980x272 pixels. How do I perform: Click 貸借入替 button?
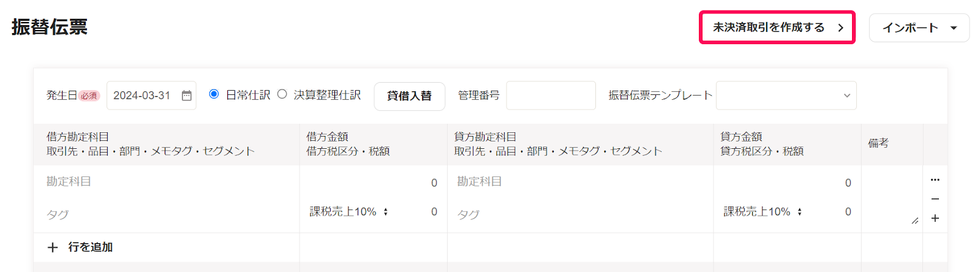(409, 96)
